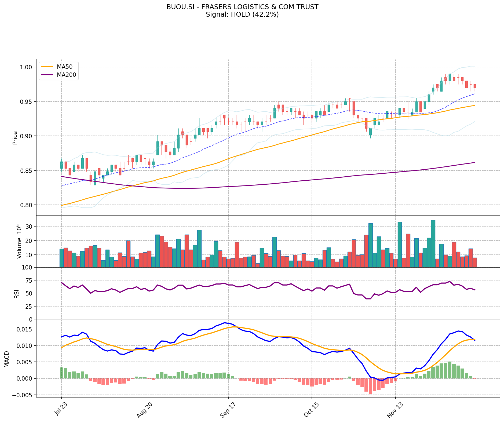Click the 0.015 MACD tick label
504x423 pixels.
click(25, 329)
